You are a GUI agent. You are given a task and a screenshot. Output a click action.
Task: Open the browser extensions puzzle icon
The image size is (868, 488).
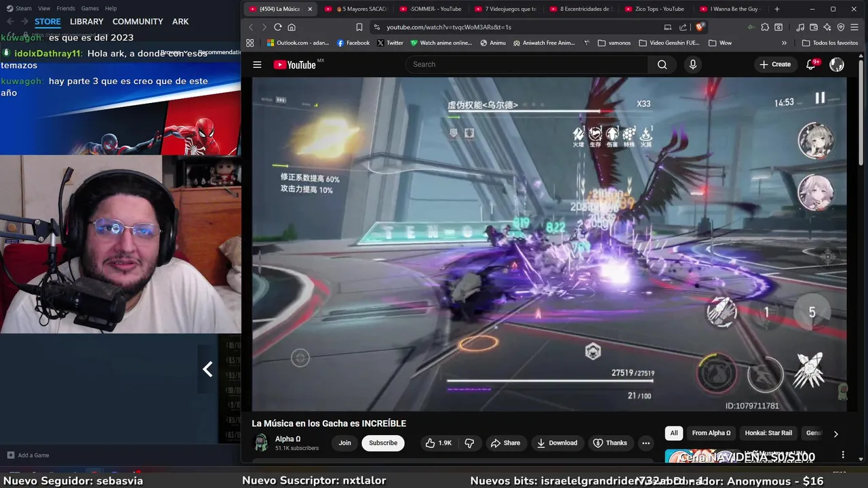click(765, 27)
